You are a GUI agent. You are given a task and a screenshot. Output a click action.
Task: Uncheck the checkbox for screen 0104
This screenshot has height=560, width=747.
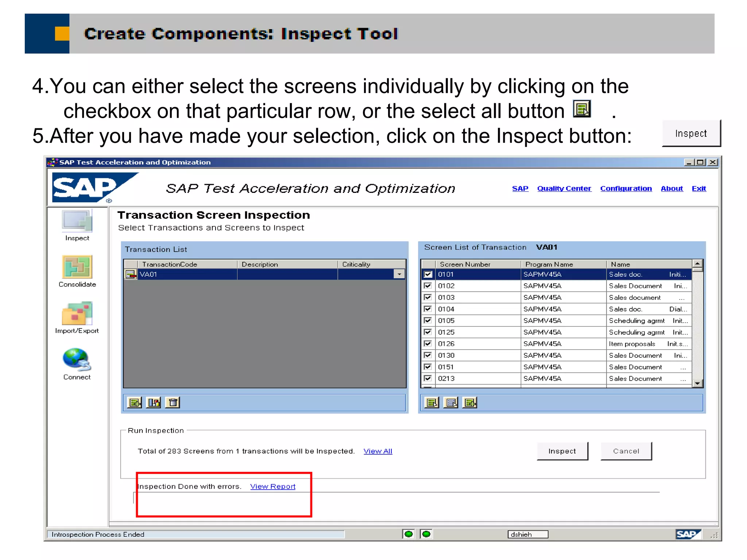428,309
